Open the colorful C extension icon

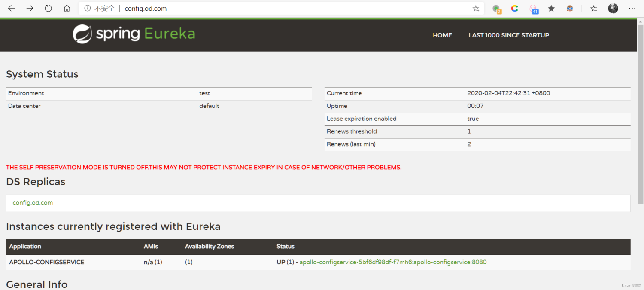tap(514, 9)
